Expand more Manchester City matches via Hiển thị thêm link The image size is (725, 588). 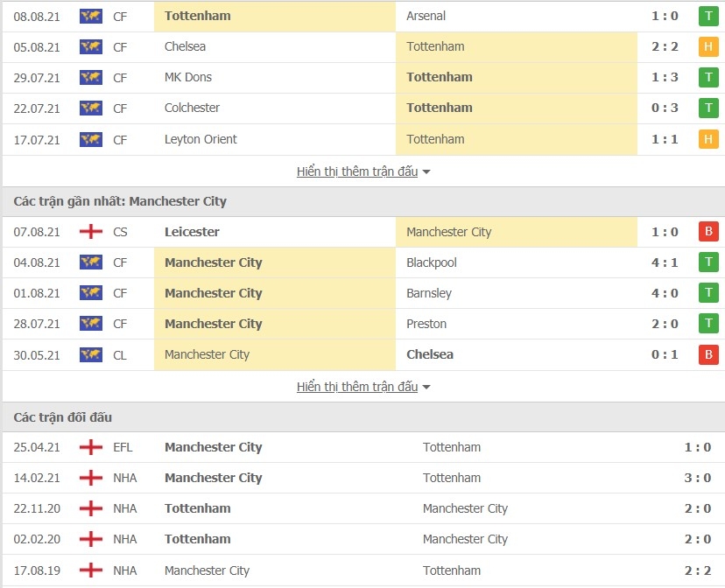point(357,387)
